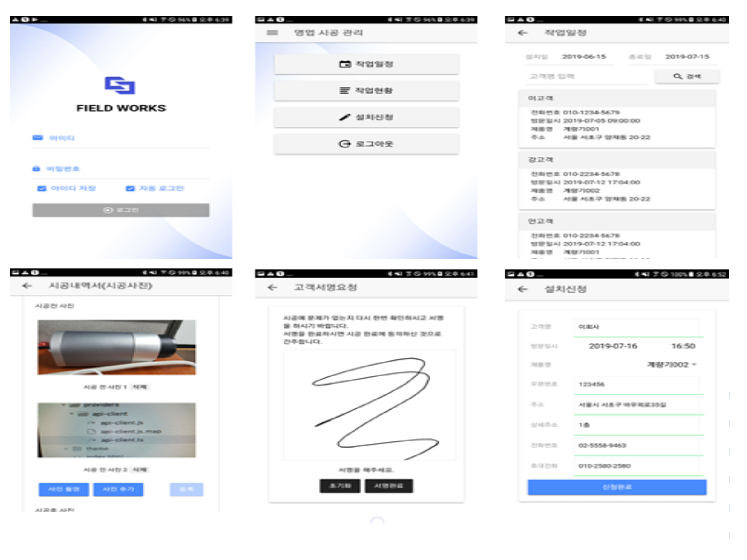This screenshot has height=560, width=747.
Task: Tap inside the signature drawing pad
Action: (369, 405)
